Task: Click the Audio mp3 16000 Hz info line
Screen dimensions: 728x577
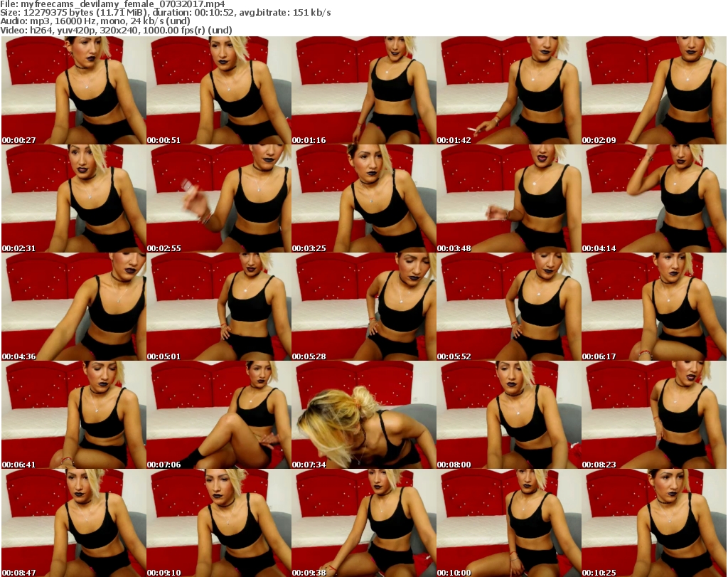Action: (95, 21)
